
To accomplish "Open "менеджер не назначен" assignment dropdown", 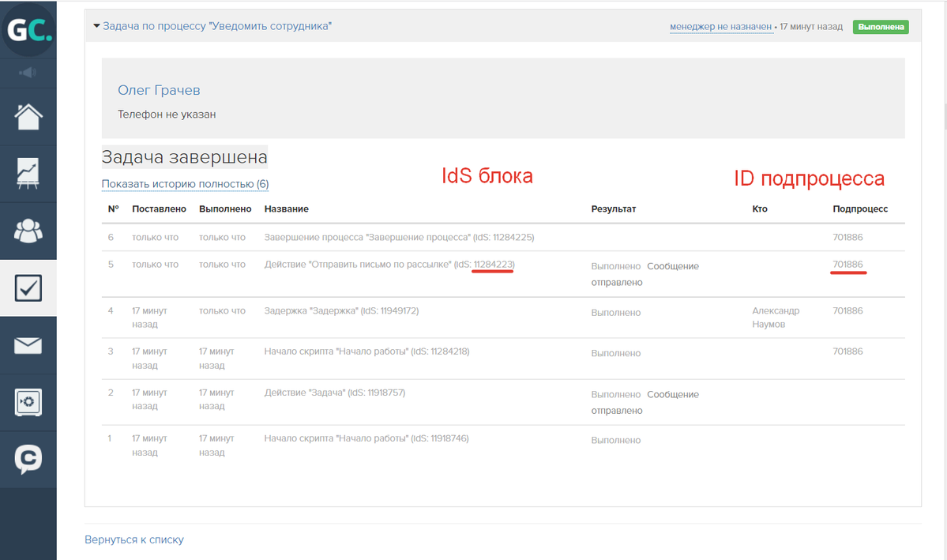I will (x=720, y=27).
